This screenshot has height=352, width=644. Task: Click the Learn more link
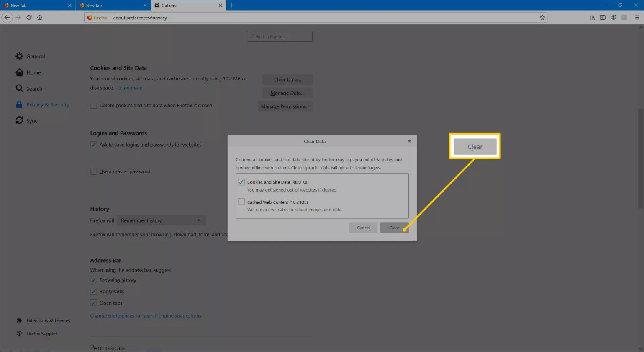(130, 88)
